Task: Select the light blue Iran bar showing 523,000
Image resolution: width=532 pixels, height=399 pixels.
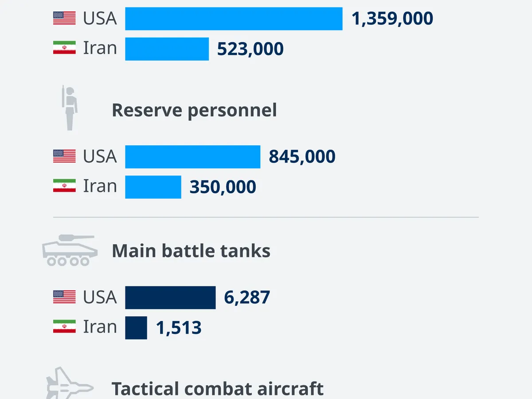Action: click(167, 49)
